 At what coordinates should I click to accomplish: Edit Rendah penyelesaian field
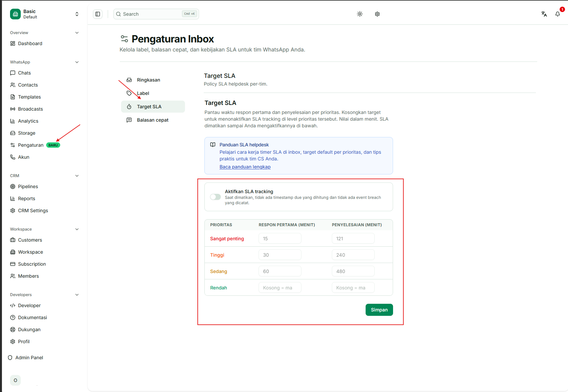pos(353,288)
